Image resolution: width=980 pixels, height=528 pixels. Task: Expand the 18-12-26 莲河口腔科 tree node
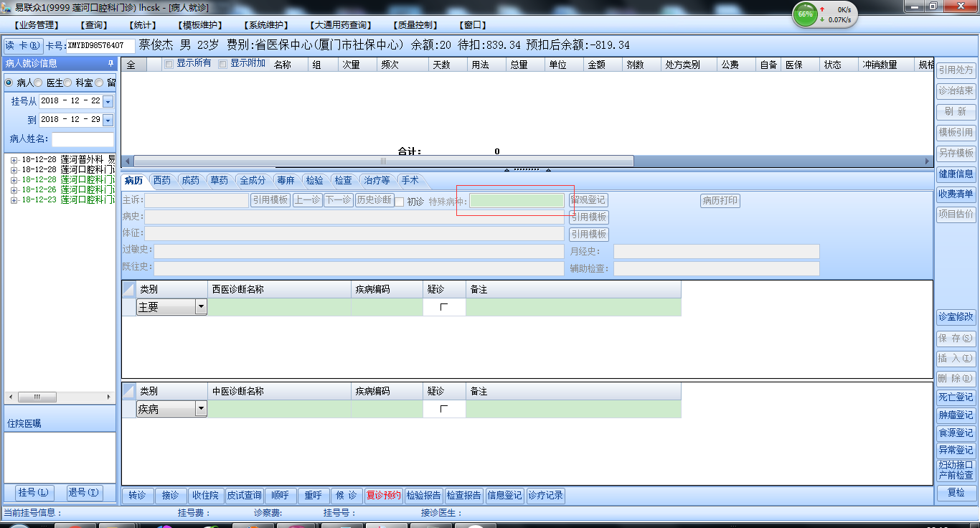(x=14, y=190)
